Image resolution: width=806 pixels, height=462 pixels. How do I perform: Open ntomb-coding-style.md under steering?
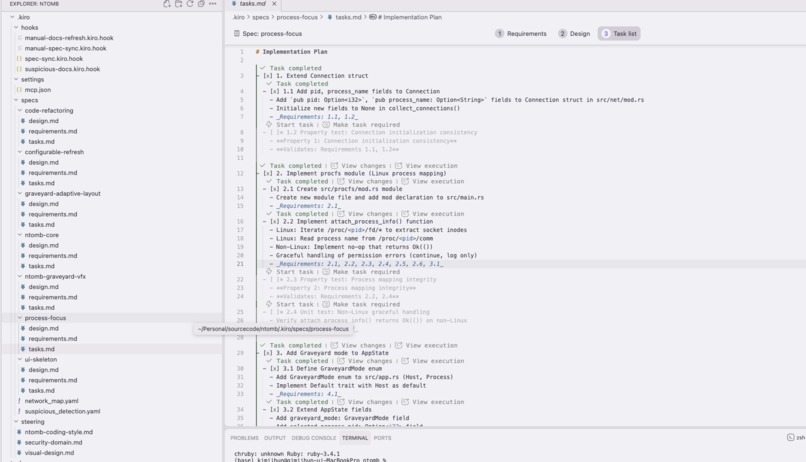pyautogui.click(x=59, y=432)
